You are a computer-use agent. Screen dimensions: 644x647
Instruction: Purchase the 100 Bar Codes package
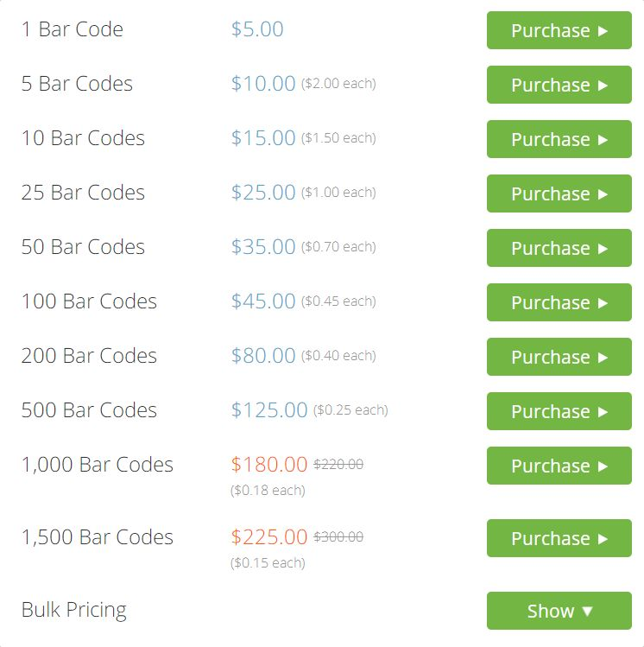pyautogui.click(x=559, y=302)
